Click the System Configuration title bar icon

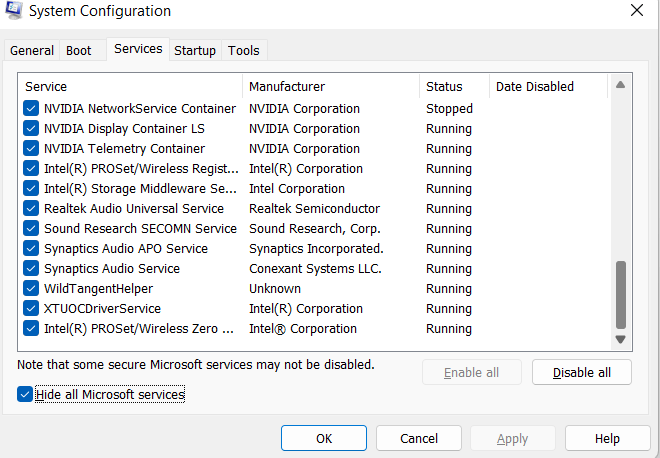click(13, 10)
